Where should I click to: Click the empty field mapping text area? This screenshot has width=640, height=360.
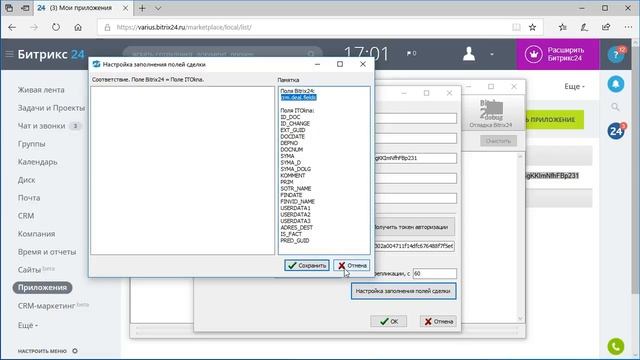point(182,170)
